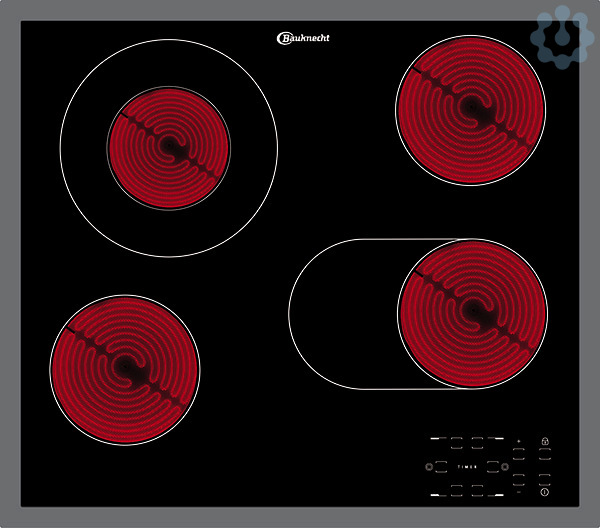Tap the plus symbol above heat controls

tap(518, 441)
